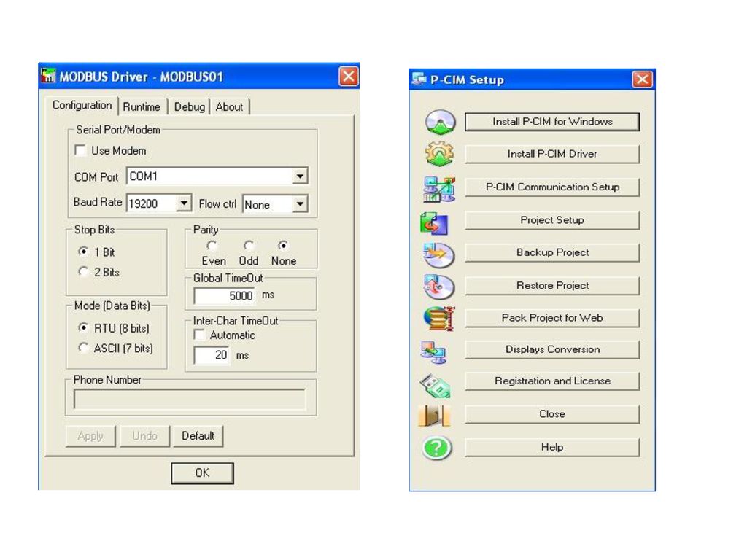This screenshot has height=560, width=747.
Task: Click the Apply button
Action: [90, 436]
